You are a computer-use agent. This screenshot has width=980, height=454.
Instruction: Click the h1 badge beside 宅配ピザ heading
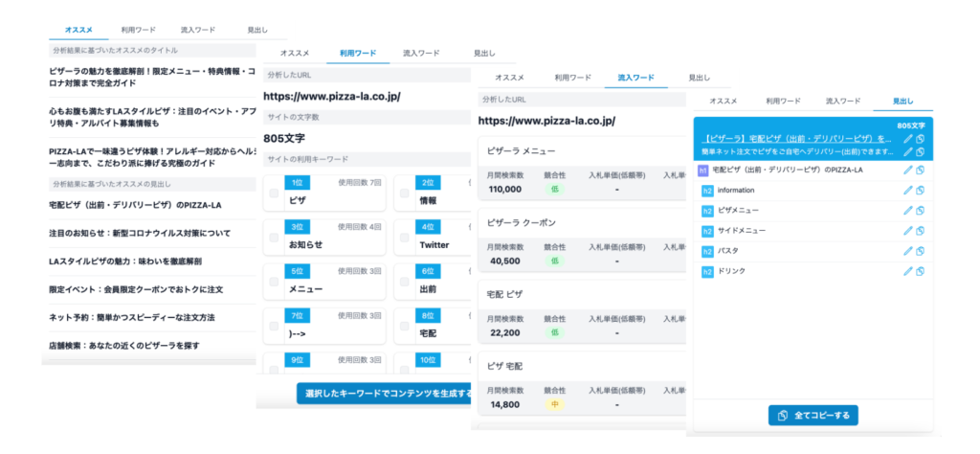click(x=703, y=170)
